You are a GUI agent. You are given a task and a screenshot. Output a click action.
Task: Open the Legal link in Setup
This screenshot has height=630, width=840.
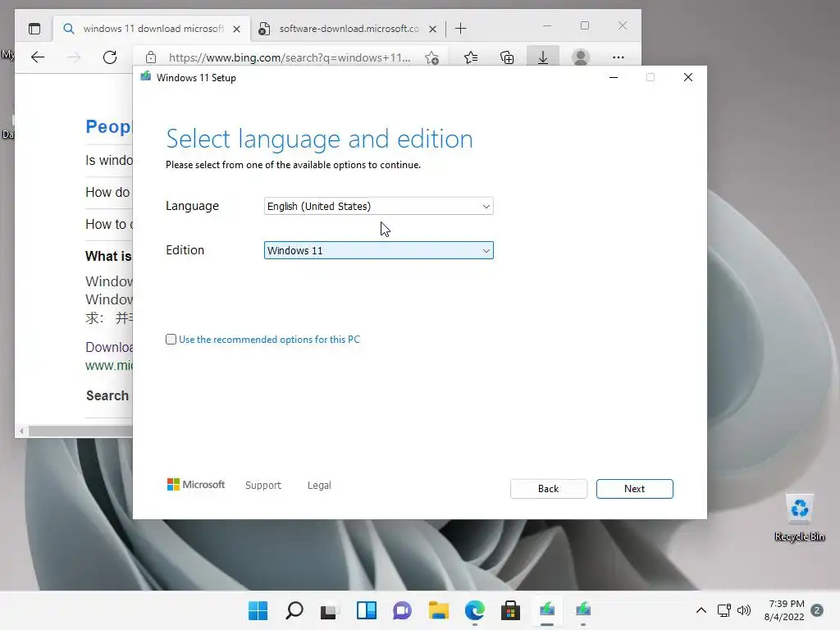coord(319,485)
